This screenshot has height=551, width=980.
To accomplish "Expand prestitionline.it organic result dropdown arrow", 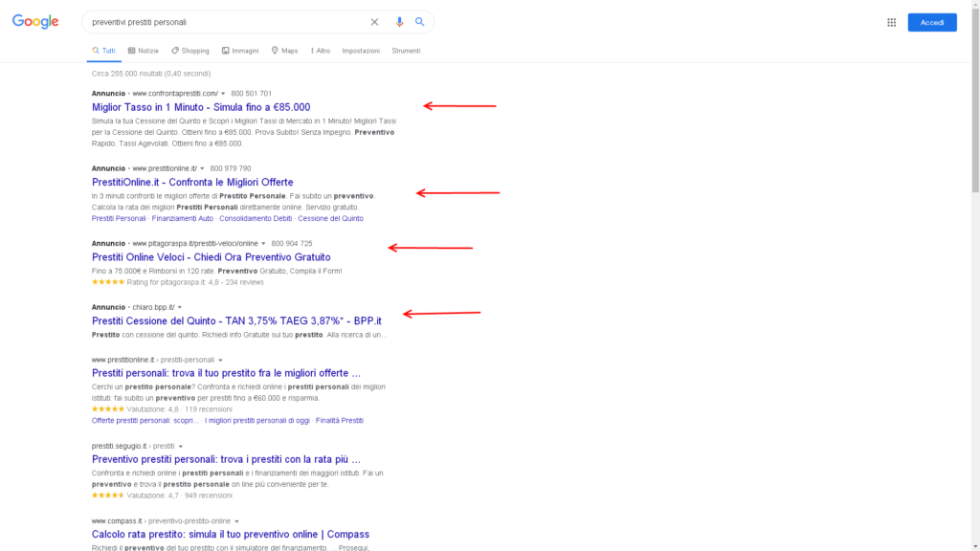I will (x=221, y=361).
